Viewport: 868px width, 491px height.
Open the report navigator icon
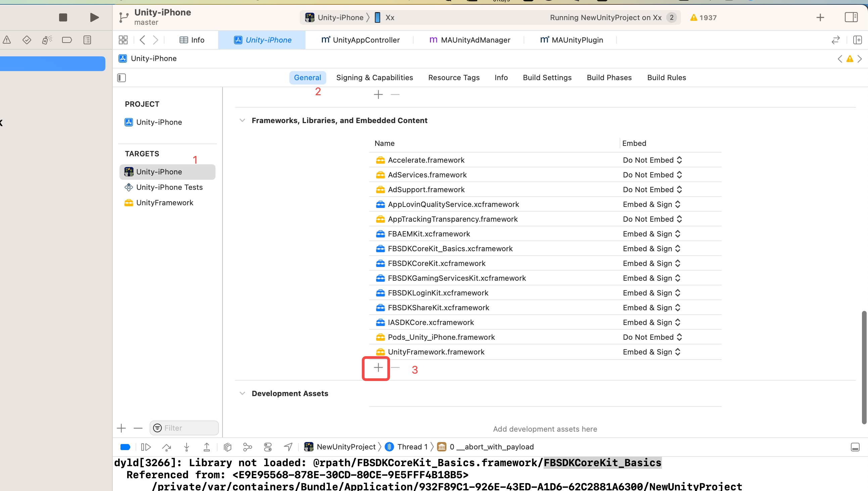[x=87, y=40]
